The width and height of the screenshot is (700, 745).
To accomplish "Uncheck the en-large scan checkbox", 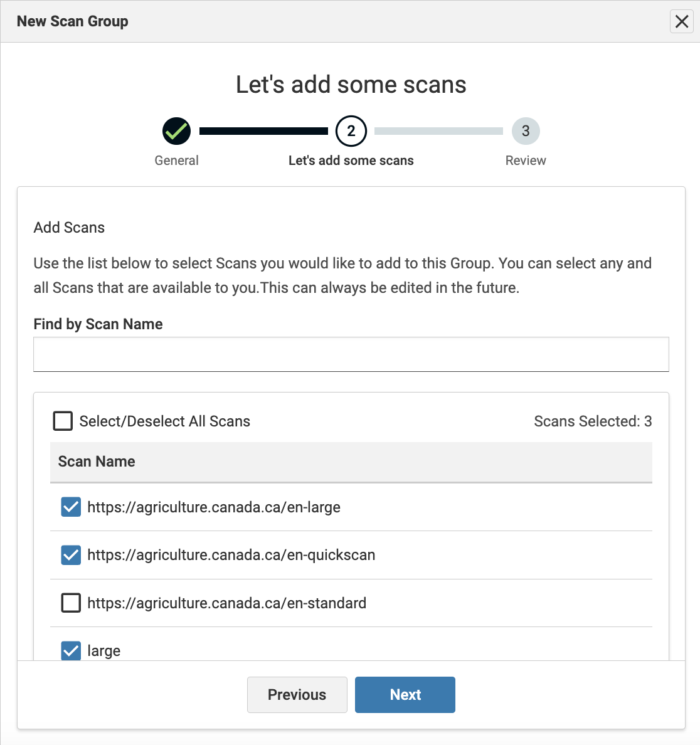I will pos(71,507).
